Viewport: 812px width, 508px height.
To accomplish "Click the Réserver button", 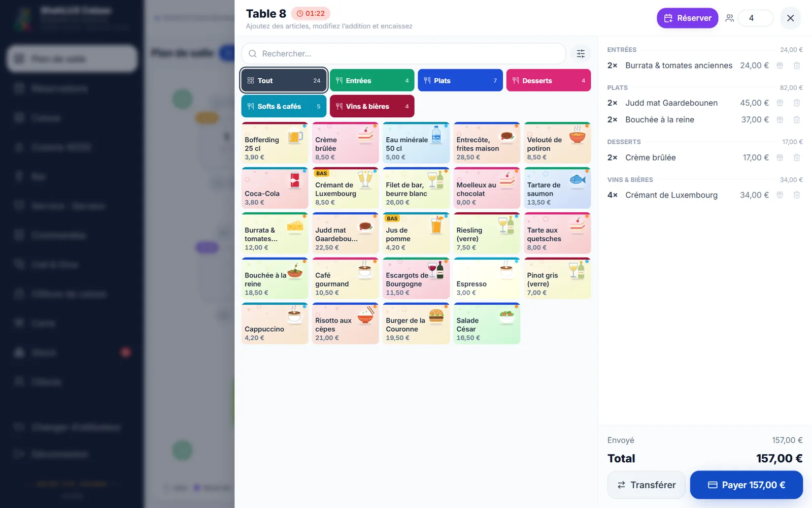I will (x=687, y=18).
